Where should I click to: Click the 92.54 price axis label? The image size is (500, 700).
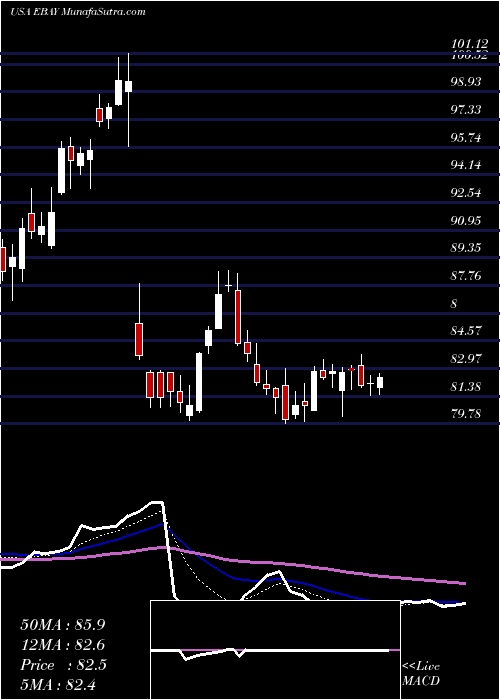466,193
